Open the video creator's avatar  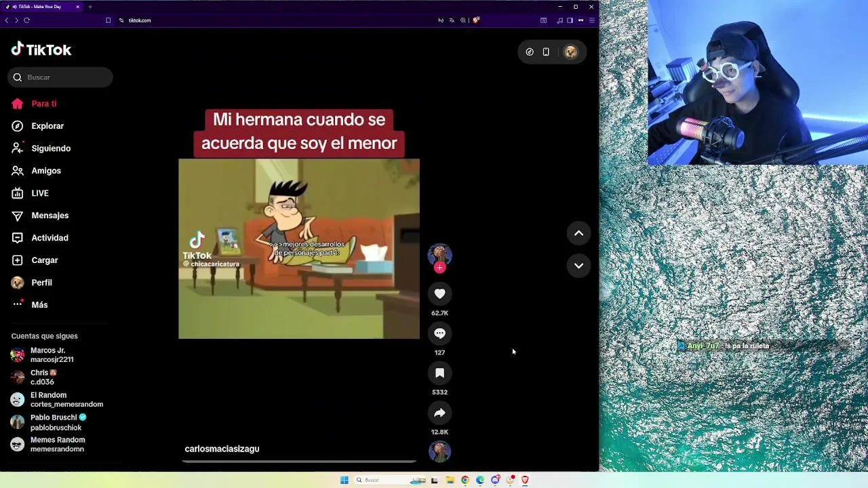439,254
